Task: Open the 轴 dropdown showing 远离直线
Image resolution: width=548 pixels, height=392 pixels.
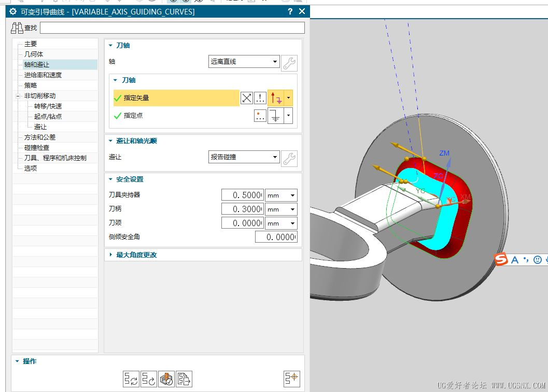Action: coord(244,62)
